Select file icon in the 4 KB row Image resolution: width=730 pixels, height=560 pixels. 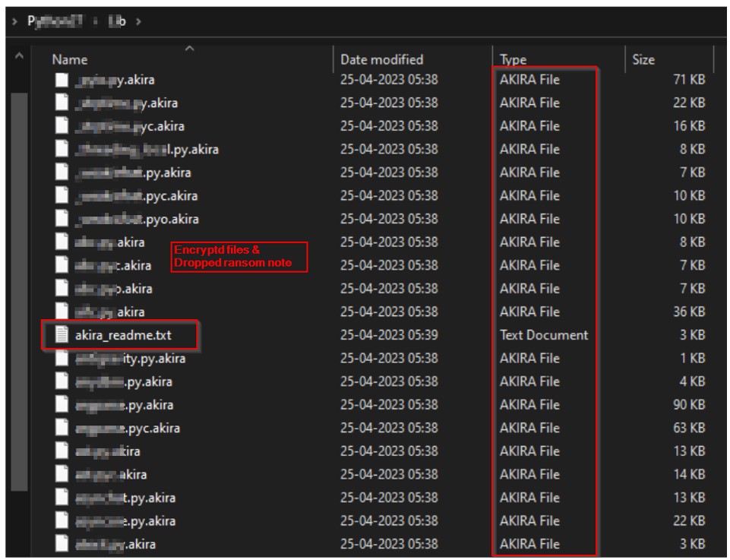tap(62, 381)
